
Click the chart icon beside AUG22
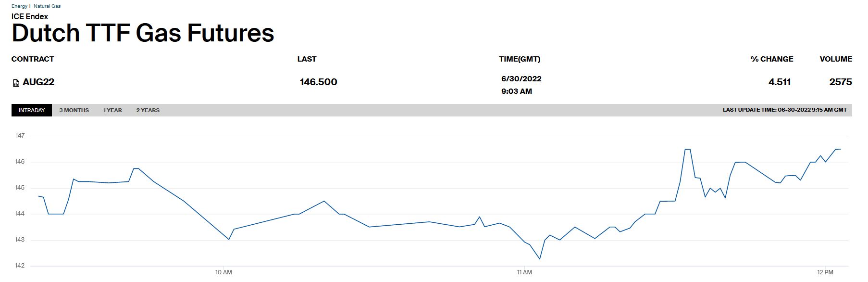pyautogui.click(x=16, y=83)
